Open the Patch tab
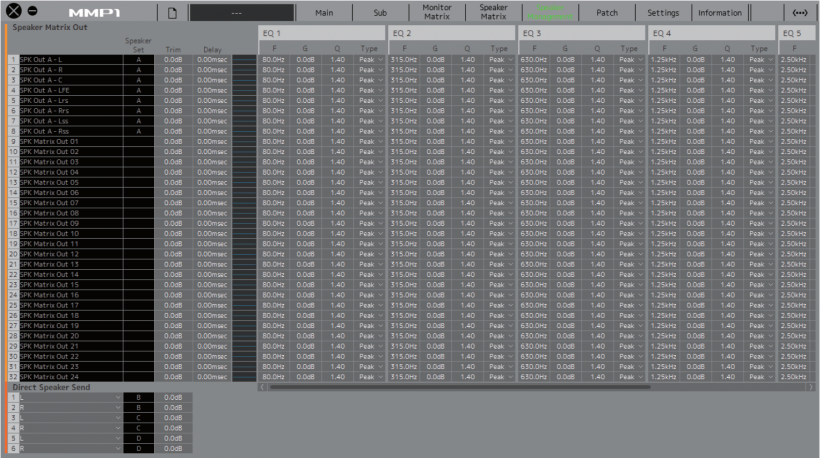This screenshot has width=820, height=458. coord(607,13)
